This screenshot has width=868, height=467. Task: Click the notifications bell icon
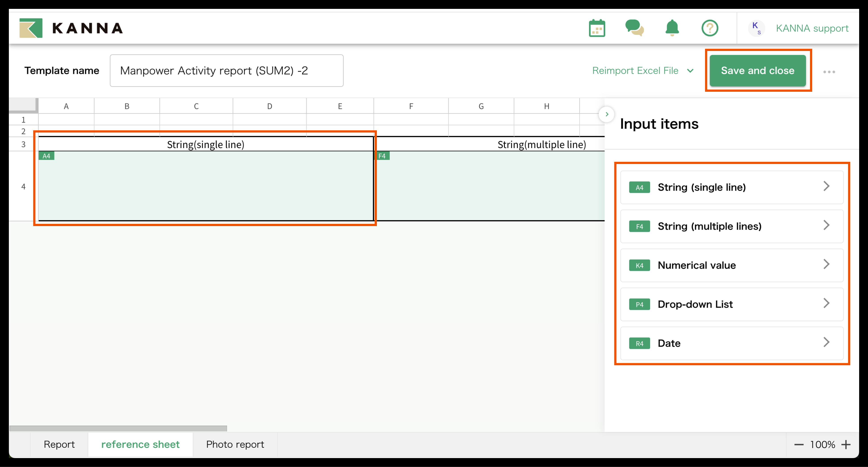672,28
